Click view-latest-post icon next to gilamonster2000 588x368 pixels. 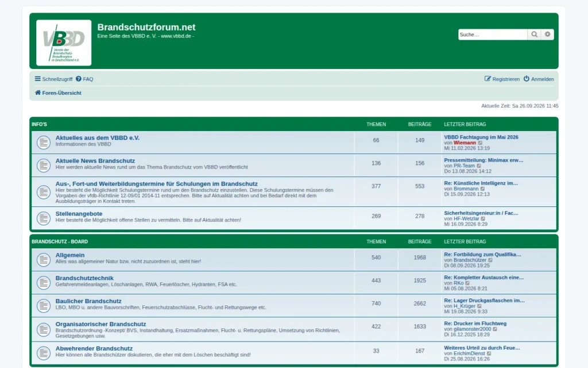pyautogui.click(x=495, y=329)
